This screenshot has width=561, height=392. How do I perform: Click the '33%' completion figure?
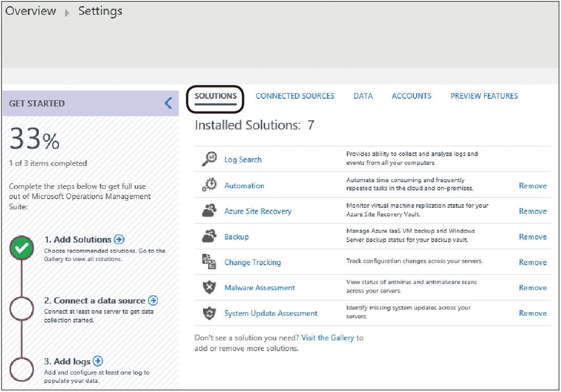(x=34, y=139)
